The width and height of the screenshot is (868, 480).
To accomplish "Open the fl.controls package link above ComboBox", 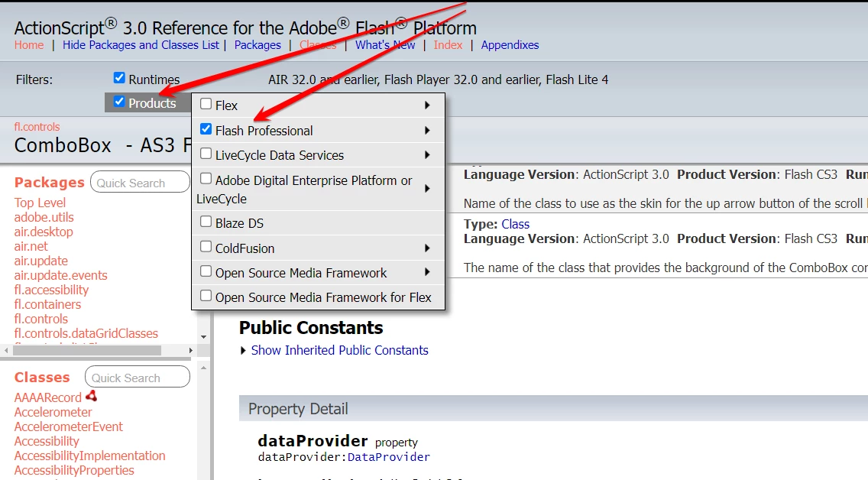I will [x=37, y=127].
